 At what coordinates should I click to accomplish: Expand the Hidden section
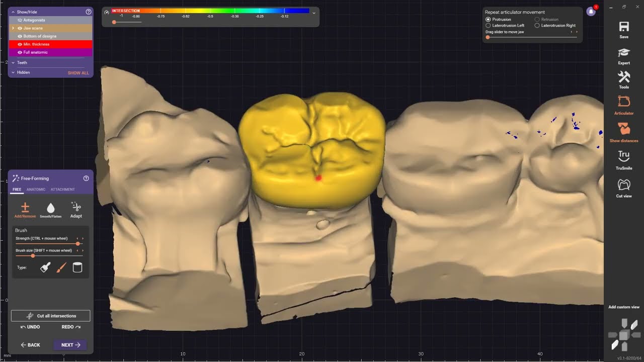pos(13,72)
